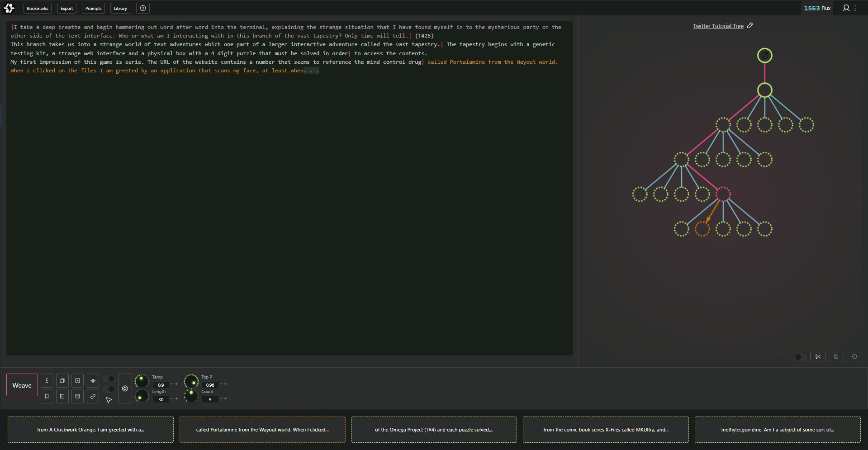Increase Top P with plus stepper
Screen dimensions: 868x450
tap(225, 384)
